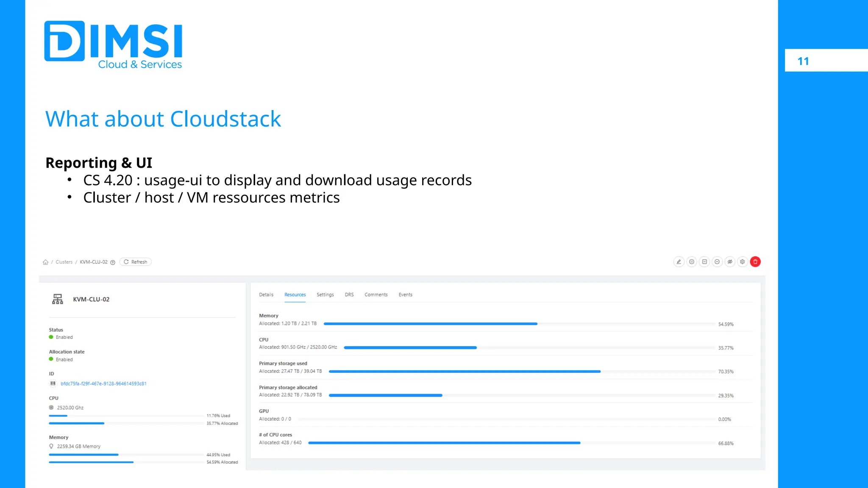The width and height of the screenshot is (868, 488).
Task: Open the gear settings action icon
Action: point(743,262)
